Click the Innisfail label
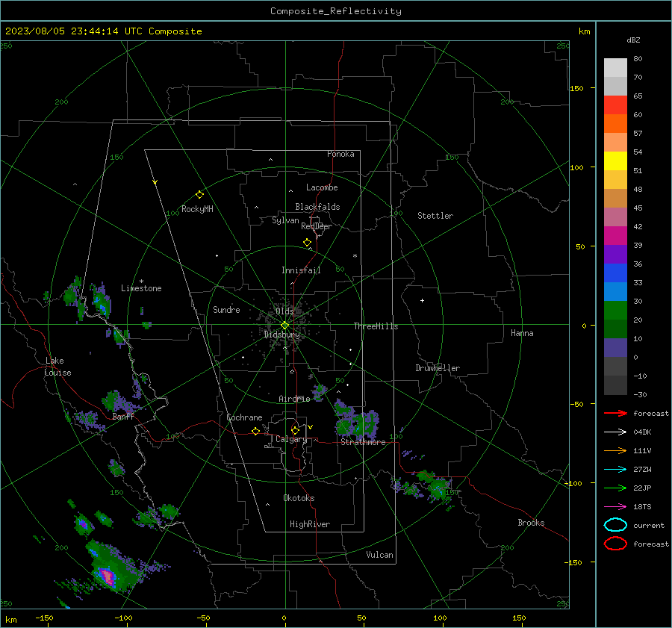Viewport: 672px width, 628px height. tap(301, 270)
